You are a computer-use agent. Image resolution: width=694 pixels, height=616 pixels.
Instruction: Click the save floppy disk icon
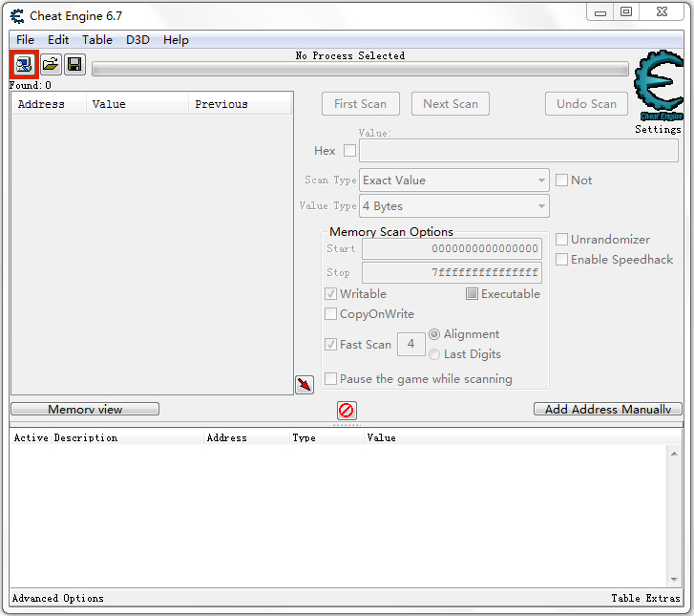click(x=74, y=65)
